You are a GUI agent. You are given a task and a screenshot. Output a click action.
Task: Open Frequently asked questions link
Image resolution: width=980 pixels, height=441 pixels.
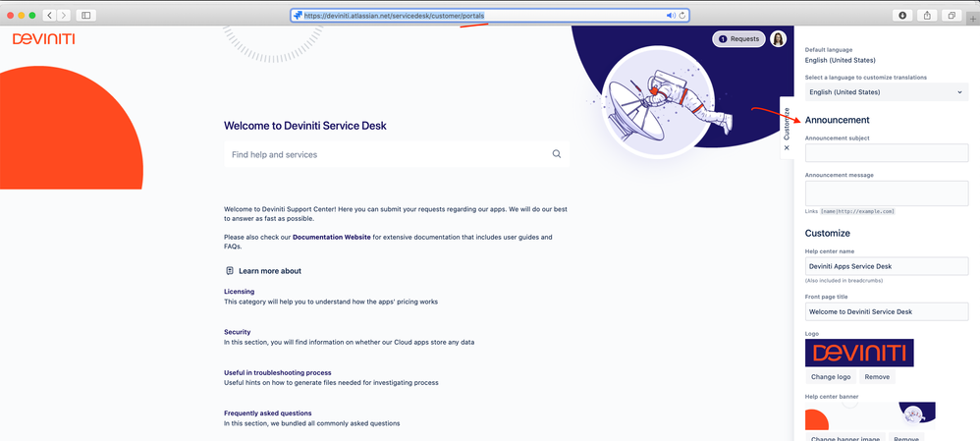[267, 413]
